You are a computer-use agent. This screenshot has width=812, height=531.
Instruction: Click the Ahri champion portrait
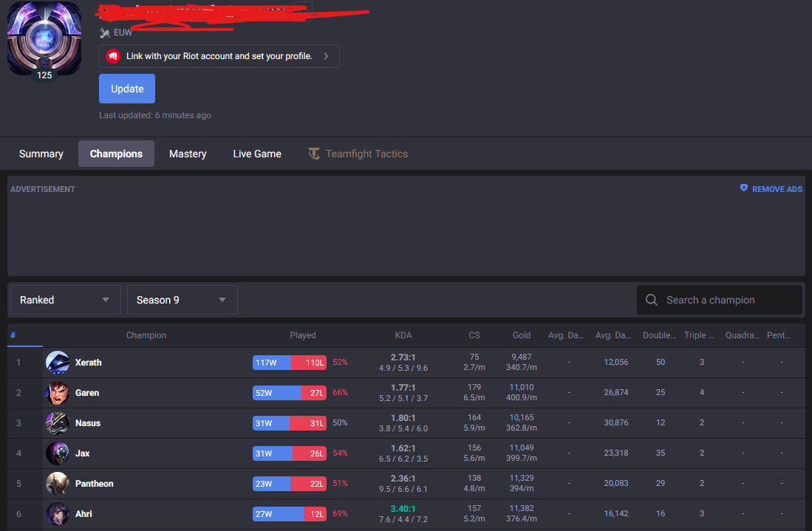point(58,514)
